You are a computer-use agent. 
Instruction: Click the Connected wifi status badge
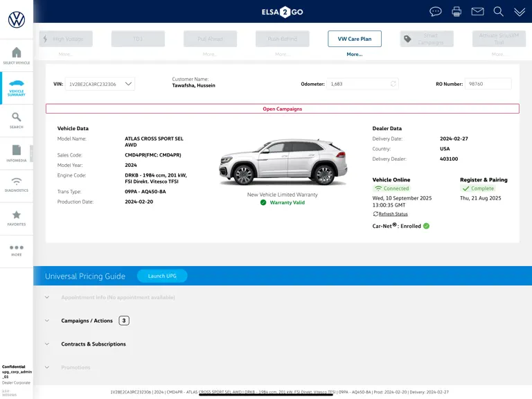[391, 188]
